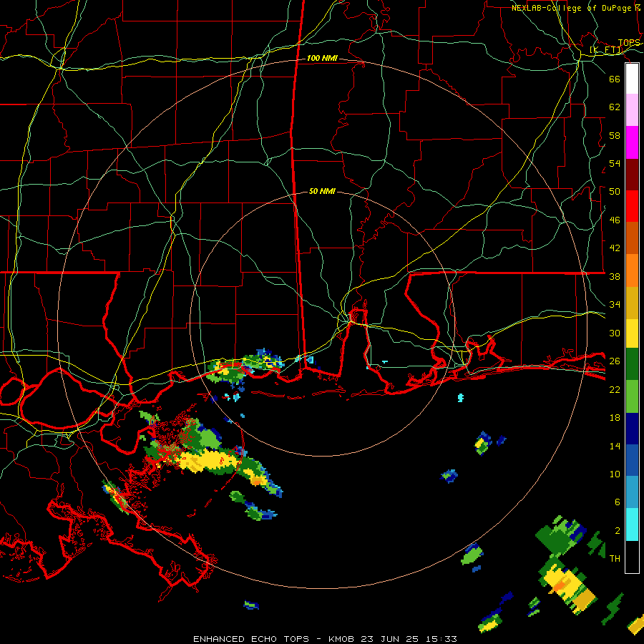Click the dark green legend swatch
The image size is (644, 644).
click(x=632, y=364)
